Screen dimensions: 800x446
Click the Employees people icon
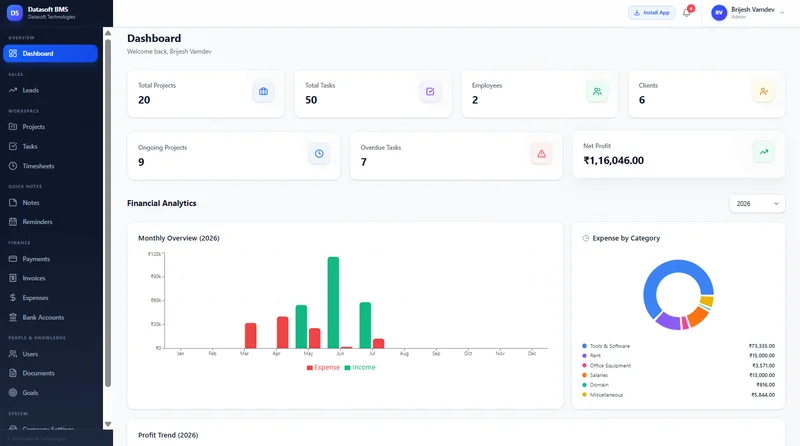[x=597, y=92]
